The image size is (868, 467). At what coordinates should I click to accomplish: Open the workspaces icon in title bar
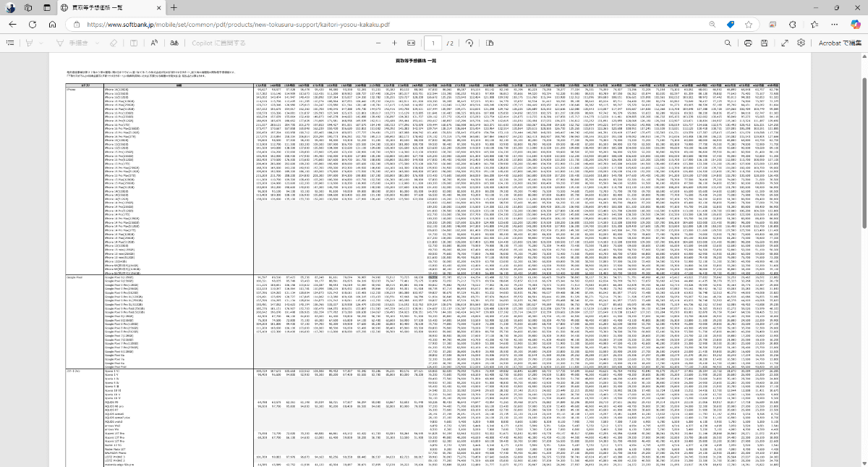point(28,7)
